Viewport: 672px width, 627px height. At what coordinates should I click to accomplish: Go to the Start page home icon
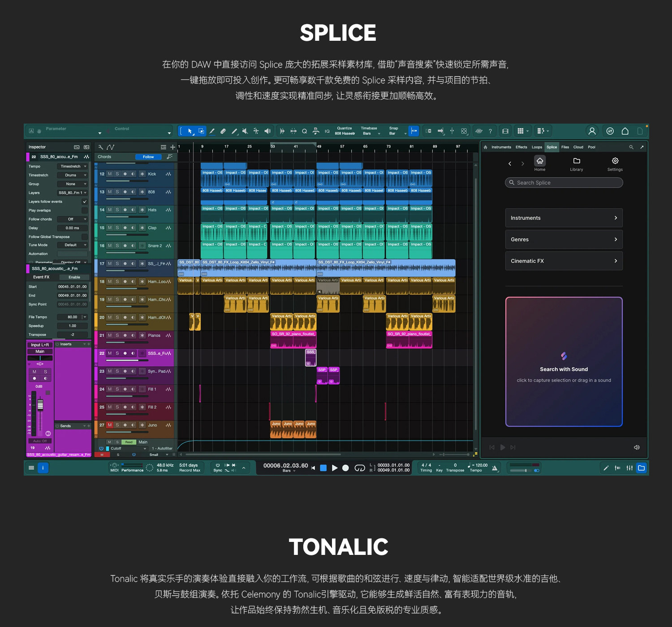625,131
